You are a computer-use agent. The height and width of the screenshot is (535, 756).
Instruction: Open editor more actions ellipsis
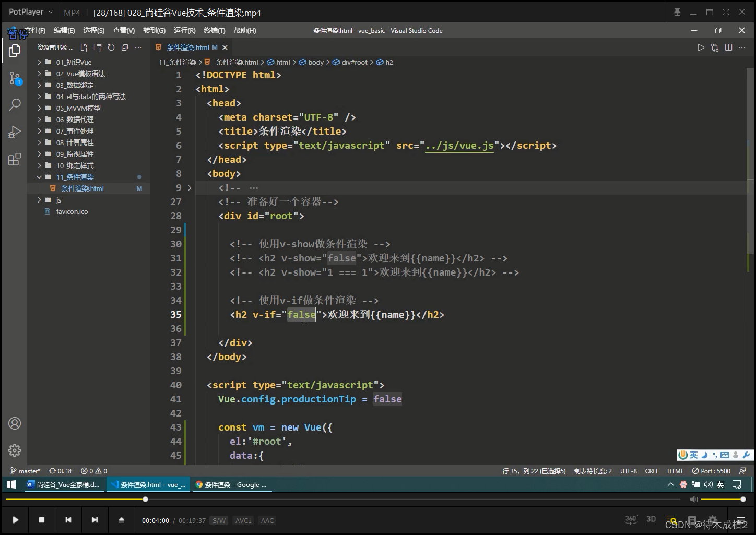(x=742, y=47)
